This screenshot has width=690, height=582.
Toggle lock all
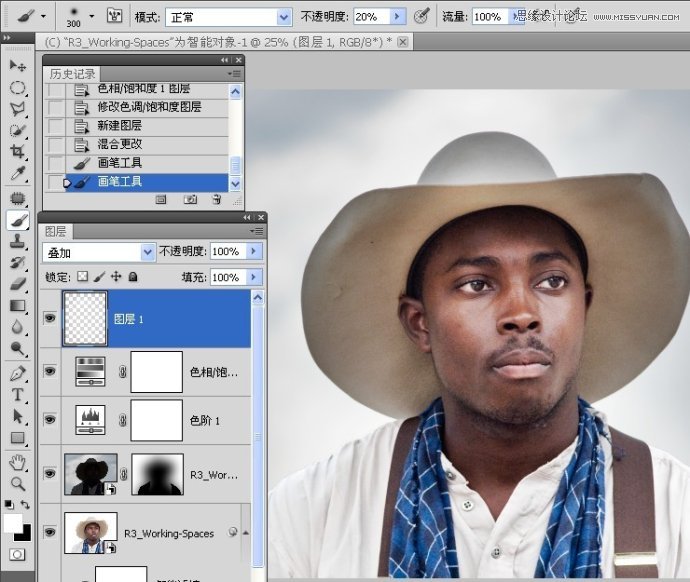(x=133, y=276)
